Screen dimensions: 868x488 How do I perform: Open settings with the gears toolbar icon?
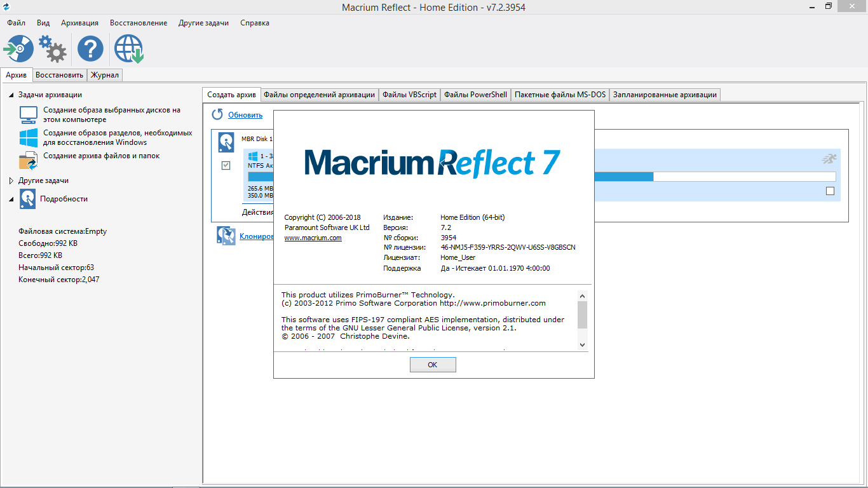[x=52, y=49]
